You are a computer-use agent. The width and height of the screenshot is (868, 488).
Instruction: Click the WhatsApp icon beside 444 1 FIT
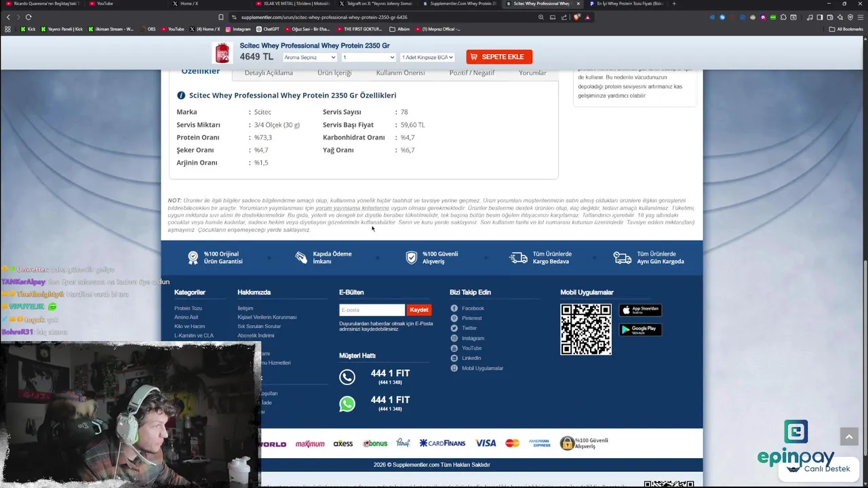(347, 404)
